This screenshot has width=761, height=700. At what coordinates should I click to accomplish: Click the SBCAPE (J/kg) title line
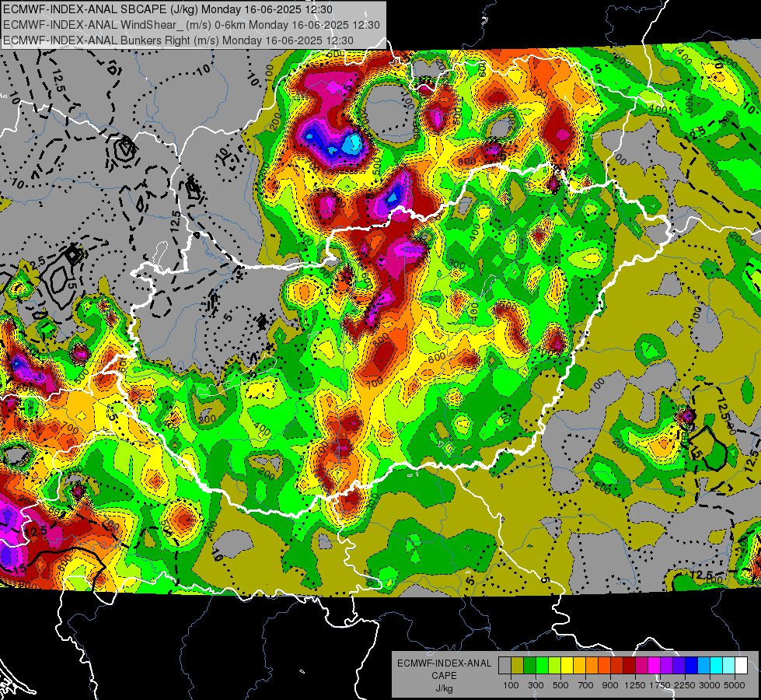click(x=168, y=9)
